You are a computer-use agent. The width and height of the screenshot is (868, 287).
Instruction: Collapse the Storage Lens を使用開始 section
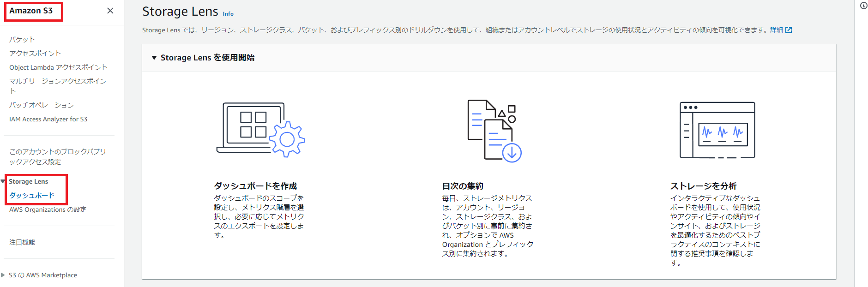[x=154, y=58]
